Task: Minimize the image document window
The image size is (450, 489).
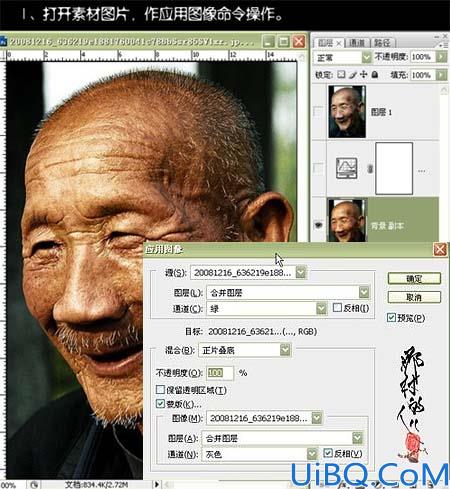Action: (268, 42)
